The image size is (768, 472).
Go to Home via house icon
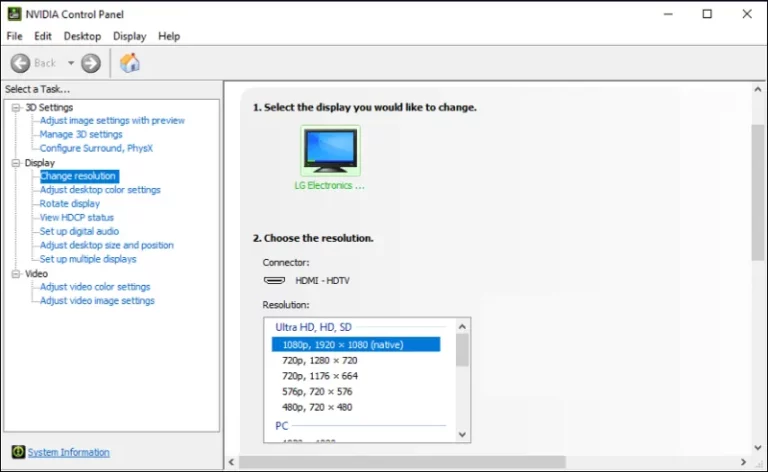[130, 63]
